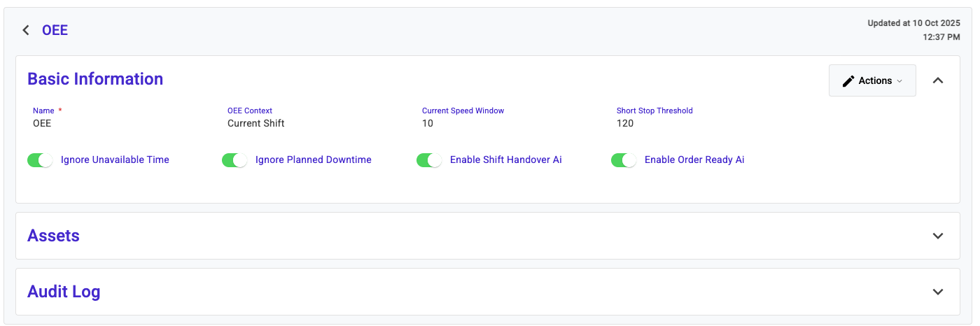Screen dimensions: 980x326
Task: Click the Basic Information heading
Action: click(x=95, y=79)
